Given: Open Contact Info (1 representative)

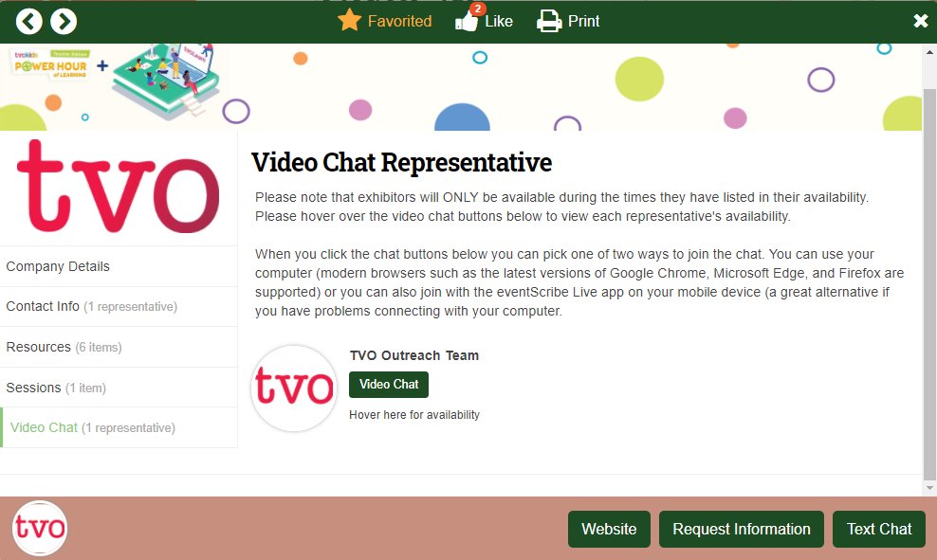Looking at the screenshot, I should pyautogui.click(x=119, y=306).
